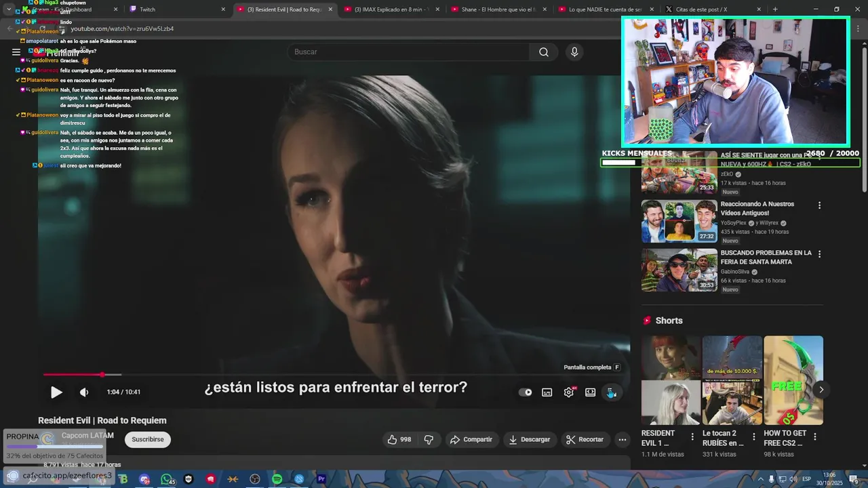The width and height of the screenshot is (868, 488).
Task: Mute the video volume speaker icon
Action: click(x=84, y=392)
